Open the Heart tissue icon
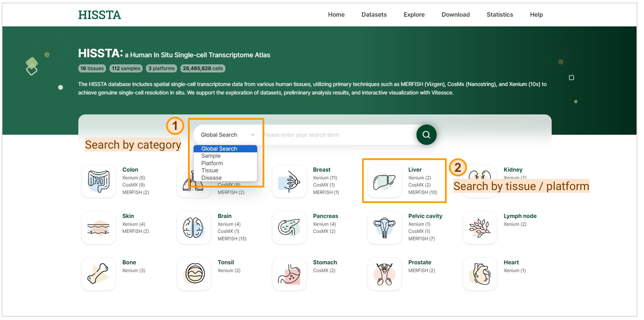644x320 pixels. point(480,274)
